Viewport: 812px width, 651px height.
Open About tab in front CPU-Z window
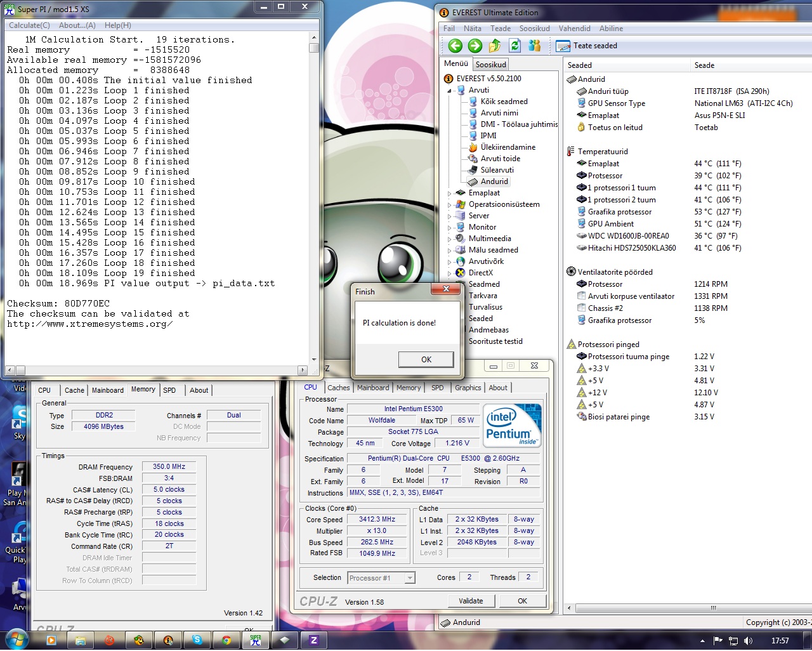[498, 388]
